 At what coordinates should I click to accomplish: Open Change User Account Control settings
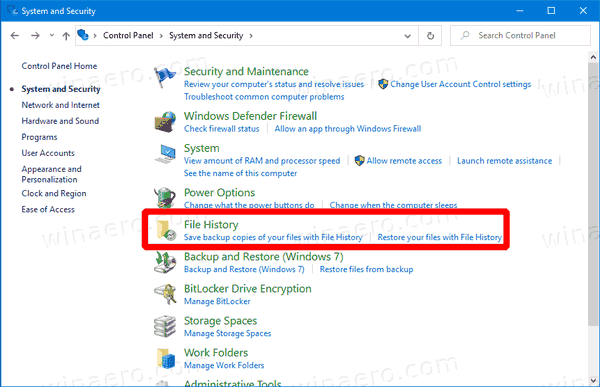[461, 84]
